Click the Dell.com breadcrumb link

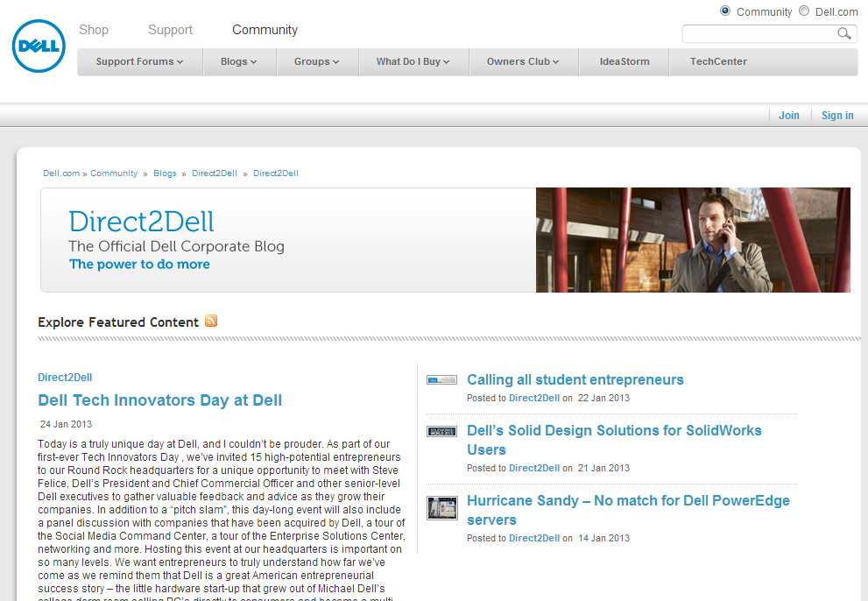pos(61,173)
